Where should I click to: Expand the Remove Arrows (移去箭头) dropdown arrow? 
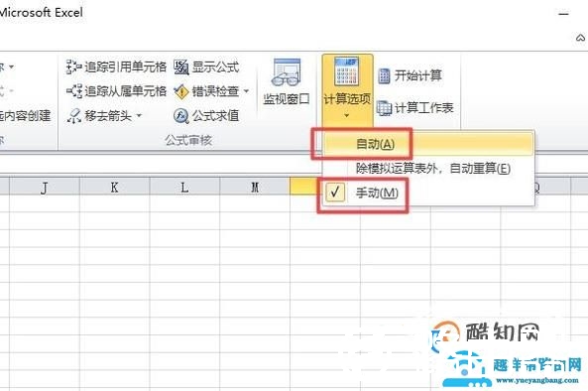click(139, 115)
